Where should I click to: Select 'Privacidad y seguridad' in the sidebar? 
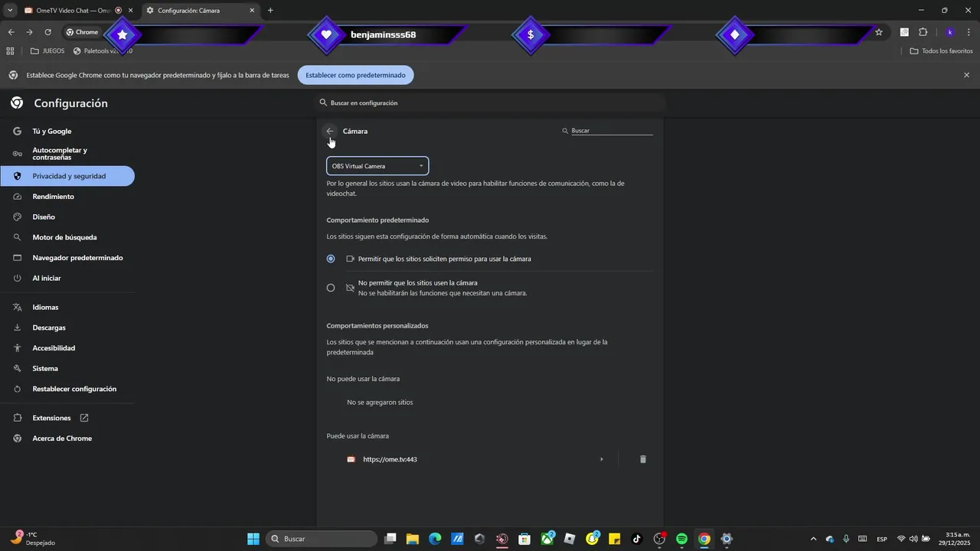pyautogui.click(x=67, y=176)
